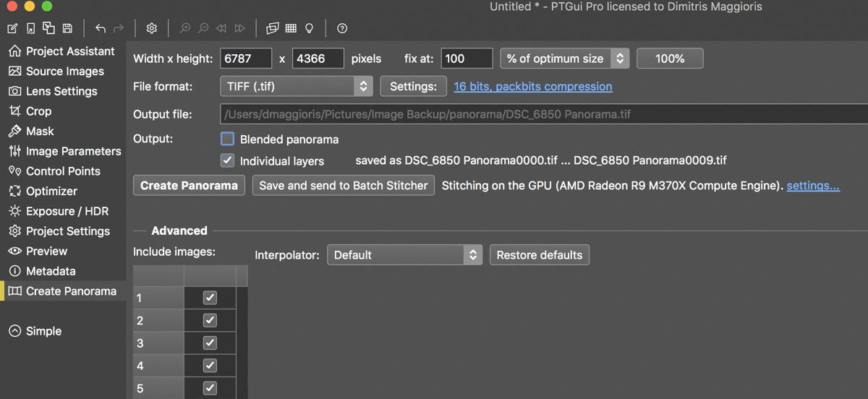Open help question mark icon
Screen dimensions: 868x399
pos(342,28)
